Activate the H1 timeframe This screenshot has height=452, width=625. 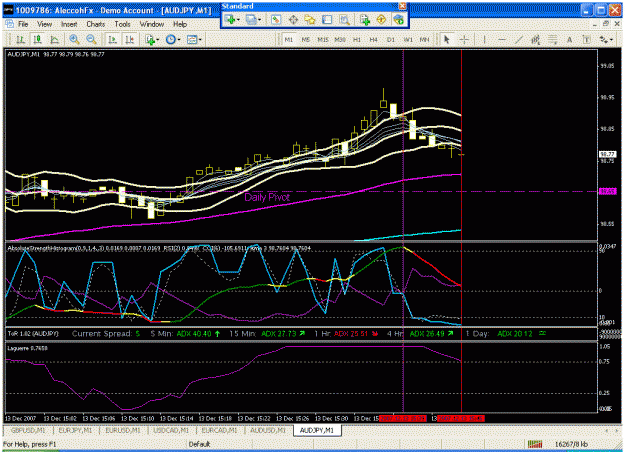357,39
